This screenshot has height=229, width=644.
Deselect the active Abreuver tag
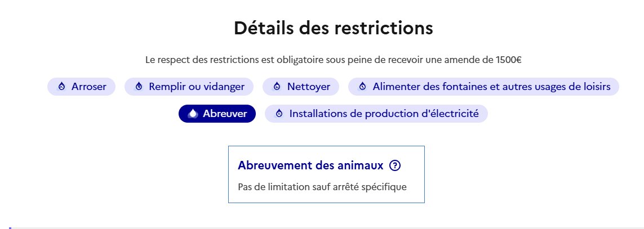coord(217,114)
